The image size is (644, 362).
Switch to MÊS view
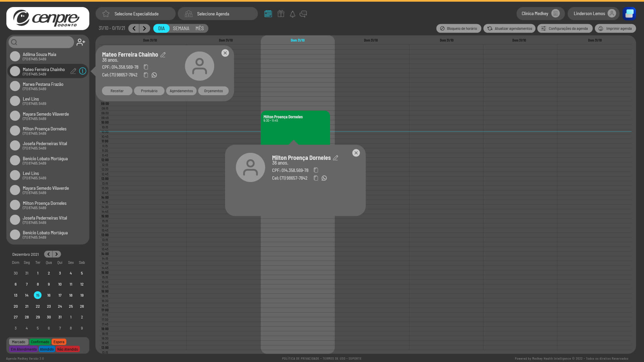click(200, 28)
